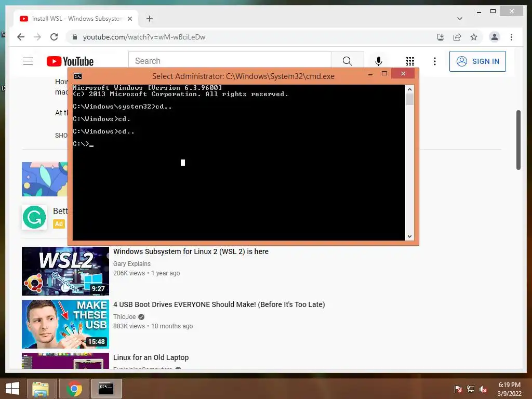Click the Grammarly ad logo

tap(34, 217)
